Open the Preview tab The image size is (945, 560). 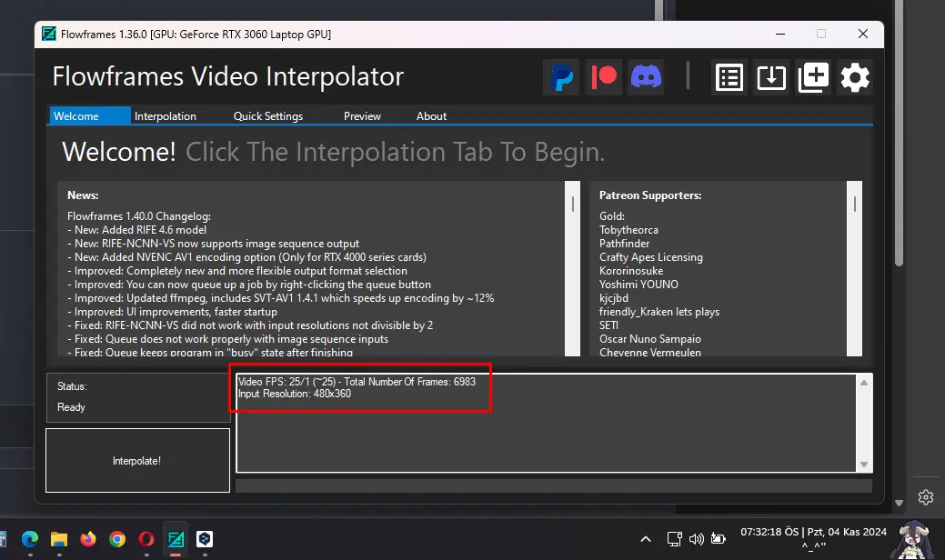362,115
